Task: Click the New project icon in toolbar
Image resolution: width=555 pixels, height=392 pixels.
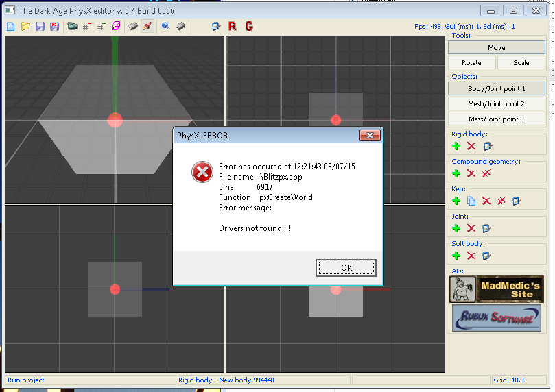Action: [x=10, y=26]
